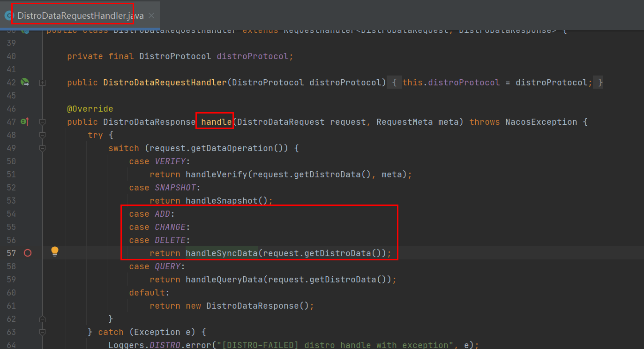
Task: Click the 'try' keyword on line 48
Action: [x=95, y=135]
